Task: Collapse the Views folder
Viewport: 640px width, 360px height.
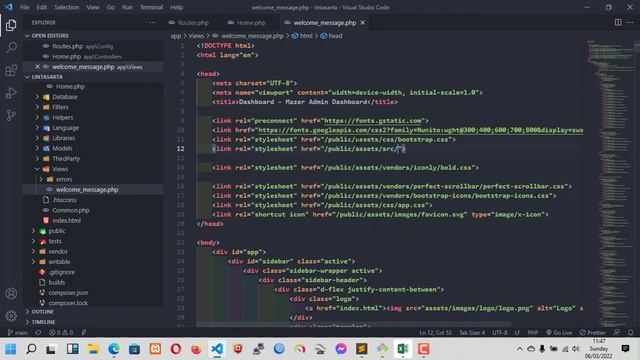Action: 60,169
